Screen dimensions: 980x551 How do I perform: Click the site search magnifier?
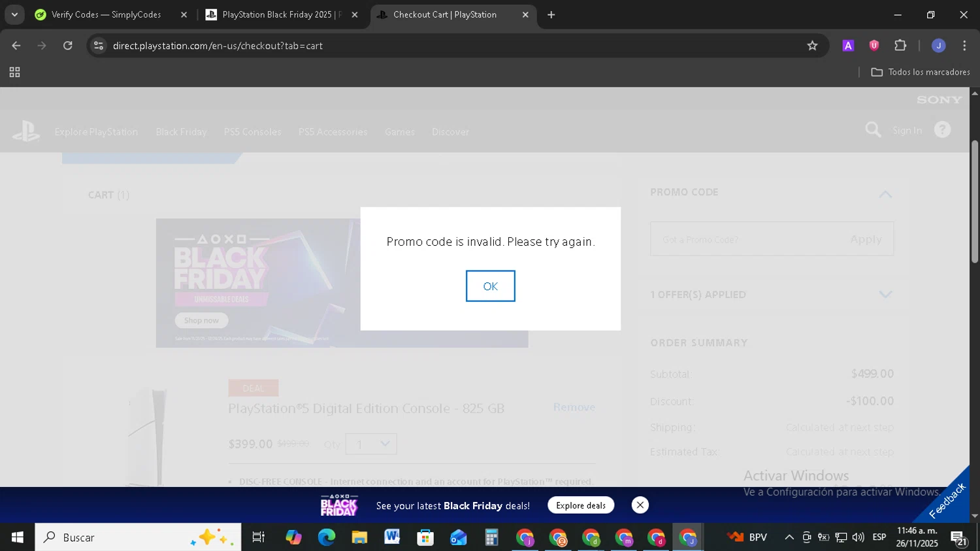(873, 129)
